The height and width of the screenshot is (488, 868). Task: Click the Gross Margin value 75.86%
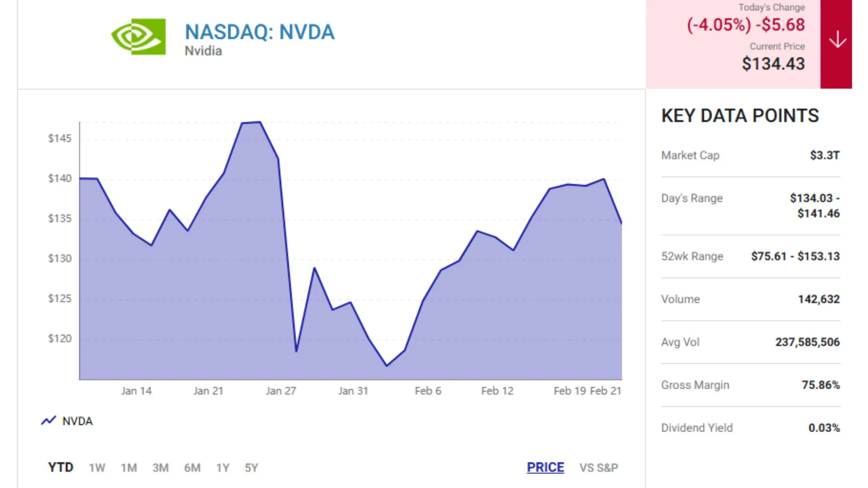(x=821, y=385)
